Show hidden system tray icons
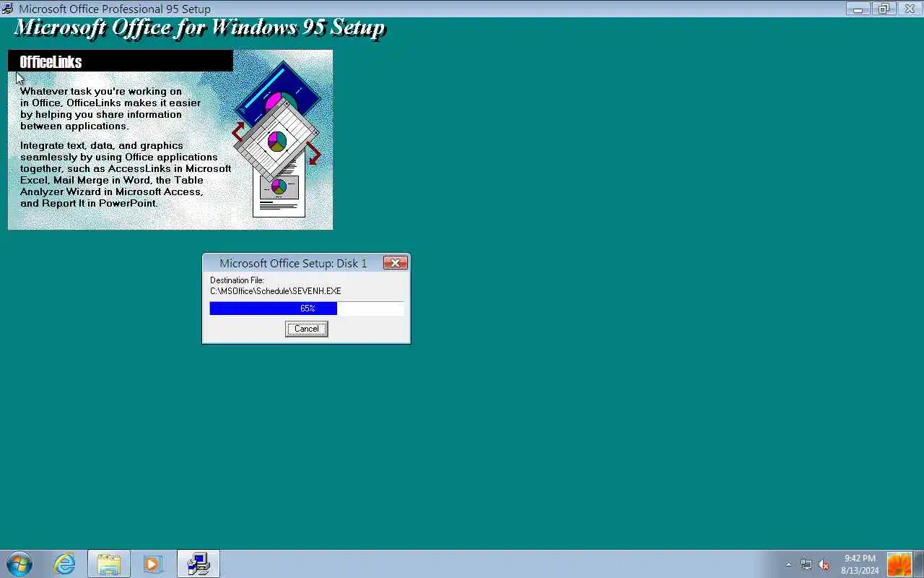Viewport: 924px width, 578px height. pyautogui.click(x=788, y=564)
